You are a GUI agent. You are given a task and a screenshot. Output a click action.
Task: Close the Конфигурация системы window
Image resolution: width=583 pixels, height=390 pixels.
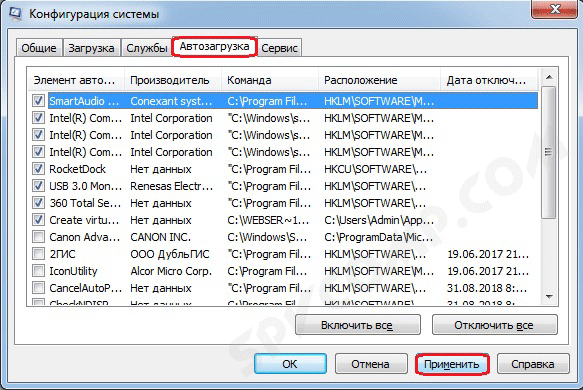555,9
